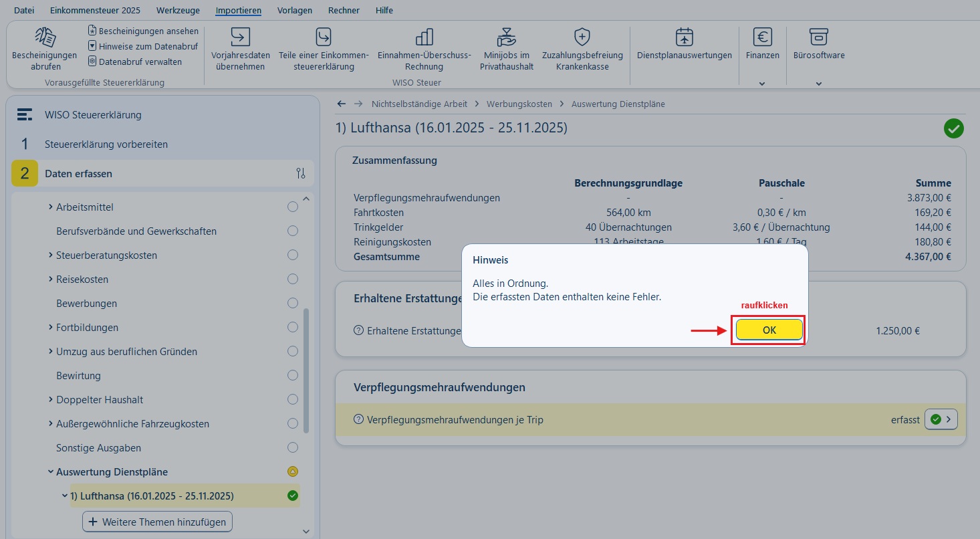Expand the Doppelter Haushalt node

coord(51,400)
